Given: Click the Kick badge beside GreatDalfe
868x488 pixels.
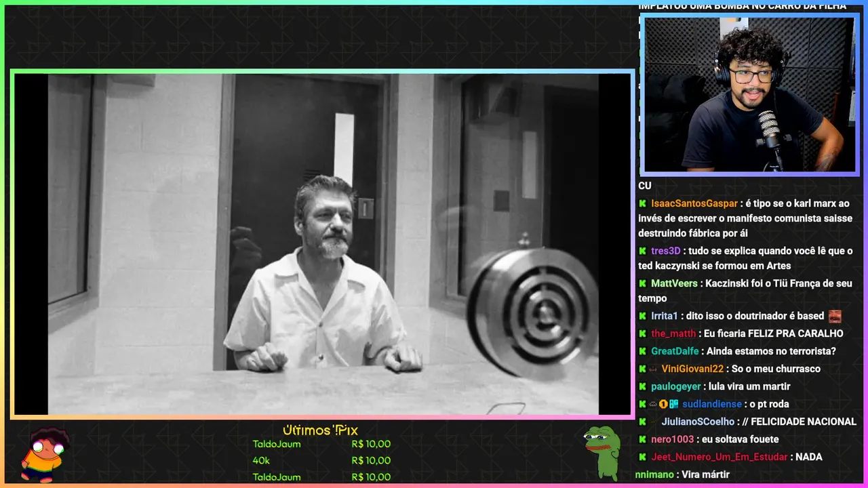Looking at the screenshot, I should [x=642, y=351].
